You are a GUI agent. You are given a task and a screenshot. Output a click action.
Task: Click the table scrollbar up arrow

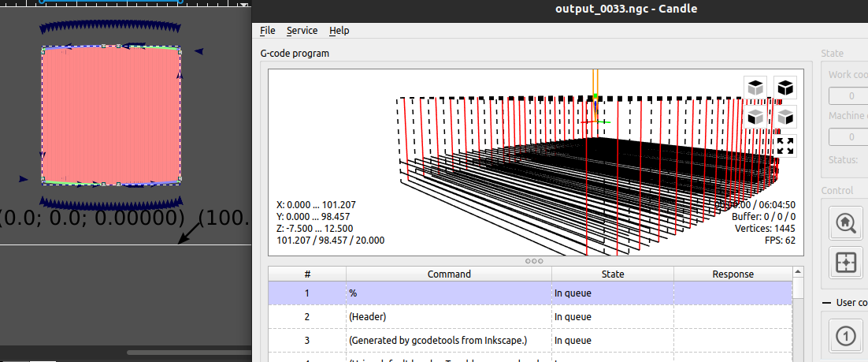pyautogui.click(x=798, y=271)
